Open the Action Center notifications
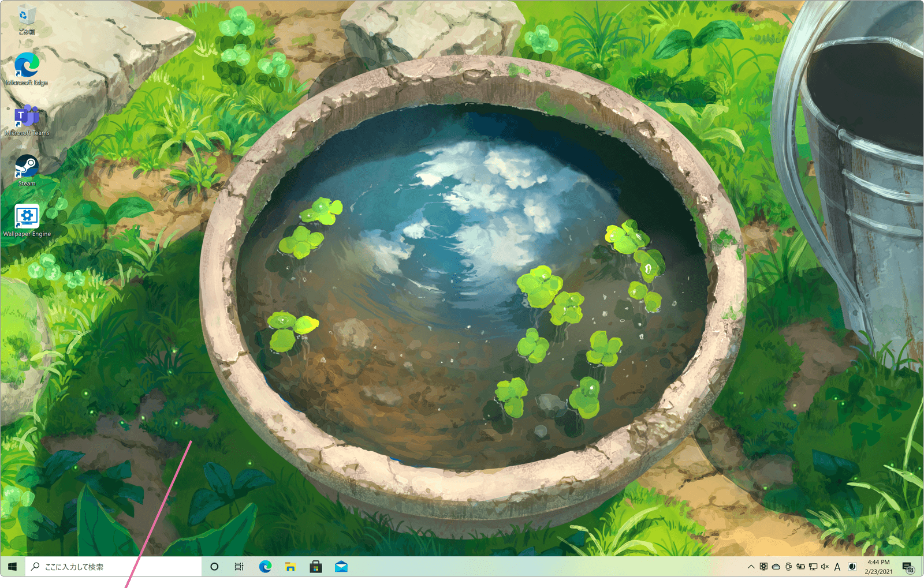 pos(908,567)
